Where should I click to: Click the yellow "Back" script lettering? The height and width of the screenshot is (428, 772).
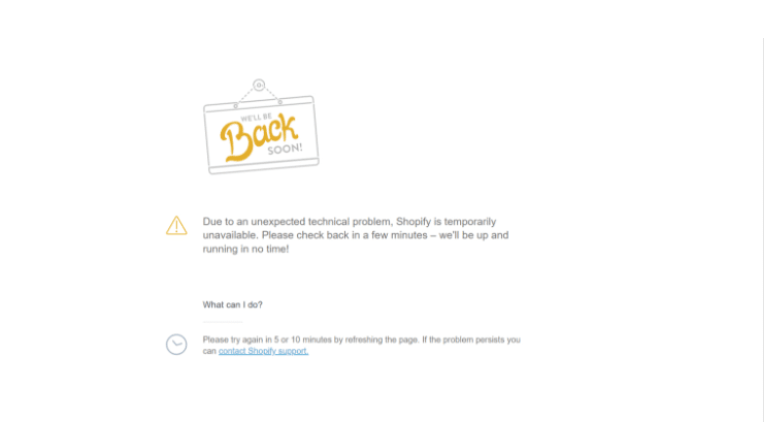tap(257, 137)
